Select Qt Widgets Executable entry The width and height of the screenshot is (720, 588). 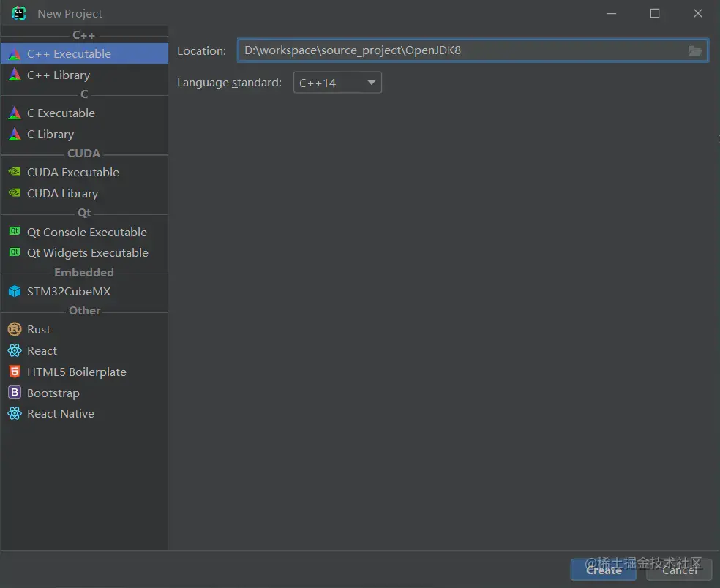[84, 252]
